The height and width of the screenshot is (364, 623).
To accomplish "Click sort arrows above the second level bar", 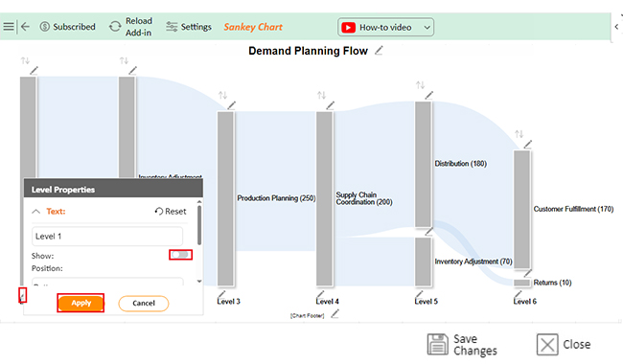I will pyautogui.click(x=124, y=60).
